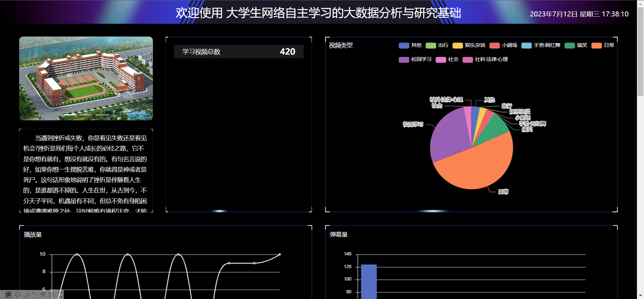644x299 pixels.
Task: Toggle 社会 legend entry
Action: pos(447,59)
